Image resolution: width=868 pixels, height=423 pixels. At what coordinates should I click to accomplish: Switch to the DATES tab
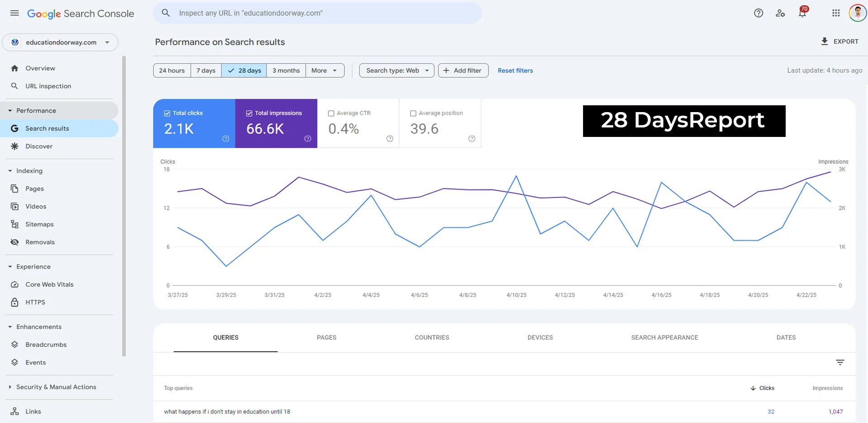point(786,338)
